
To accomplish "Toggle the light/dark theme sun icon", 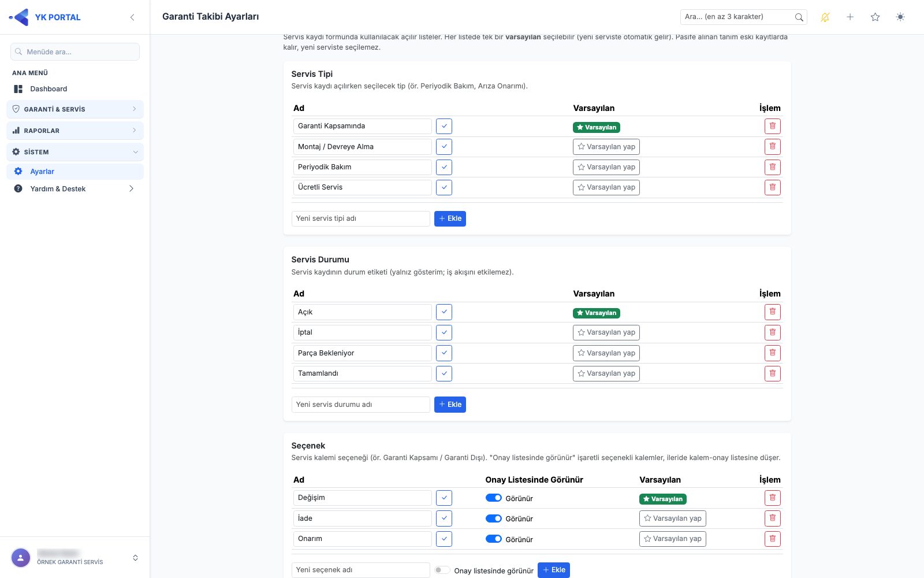I will click(900, 17).
